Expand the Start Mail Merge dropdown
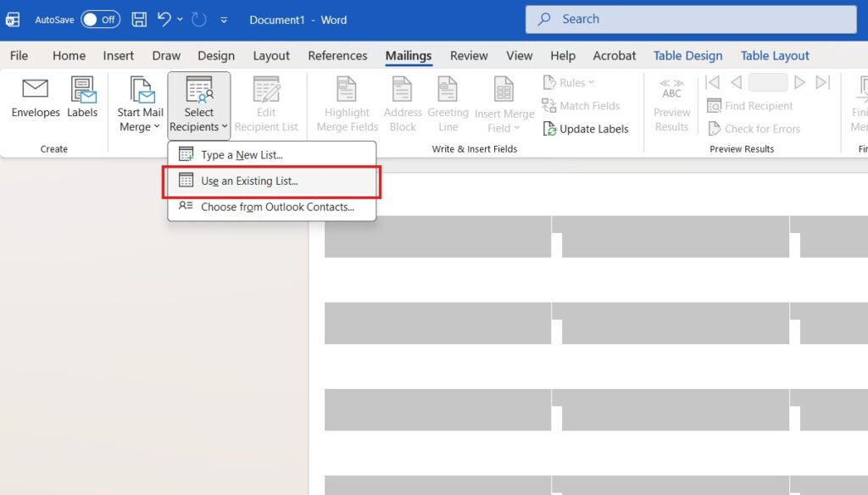Screen dimensions: 868x495 (x=140, y=105)
